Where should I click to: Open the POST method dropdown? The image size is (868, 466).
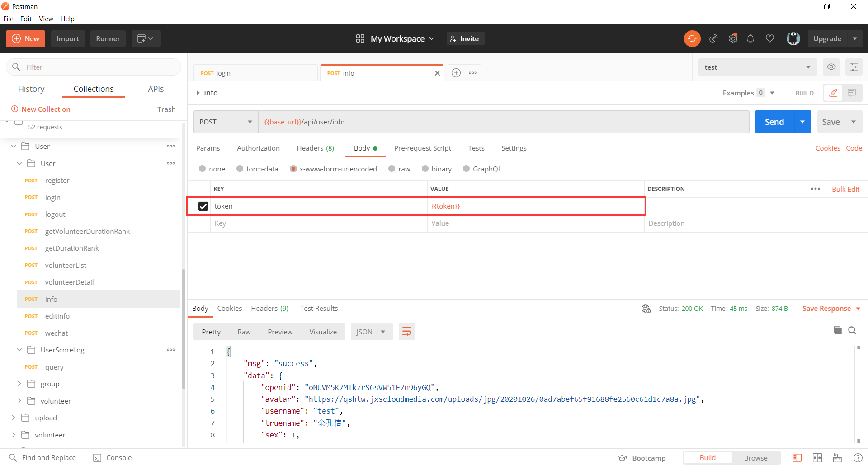pos(226,122)
